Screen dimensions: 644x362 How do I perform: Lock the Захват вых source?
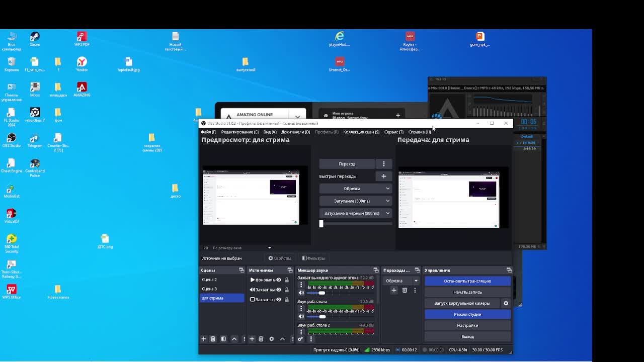(287, 290)
